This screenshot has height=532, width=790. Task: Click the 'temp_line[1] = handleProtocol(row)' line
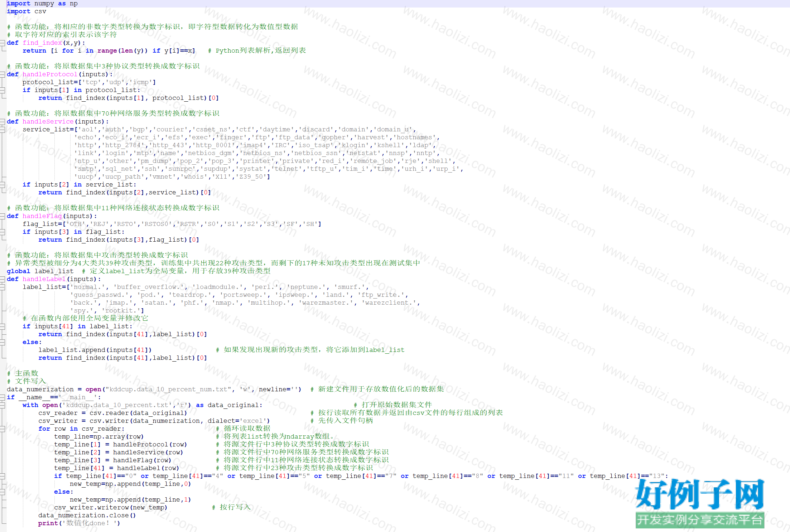(120, 445)
